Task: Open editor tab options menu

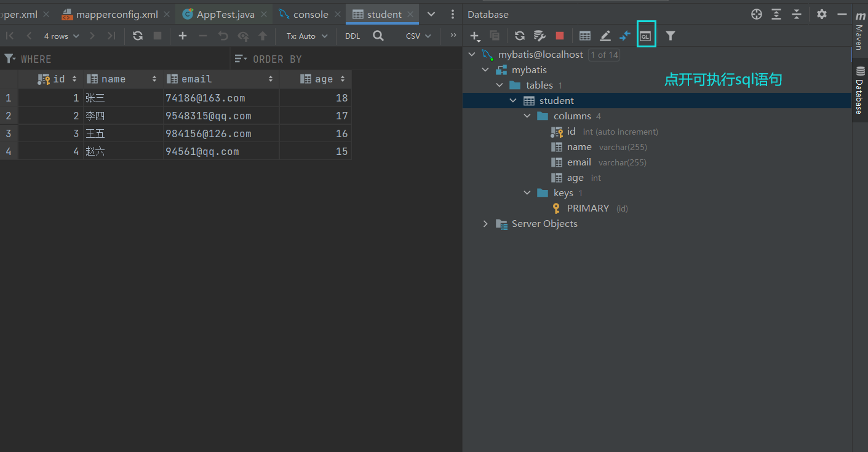Action: pyautogui.click(x=453, y=14)
